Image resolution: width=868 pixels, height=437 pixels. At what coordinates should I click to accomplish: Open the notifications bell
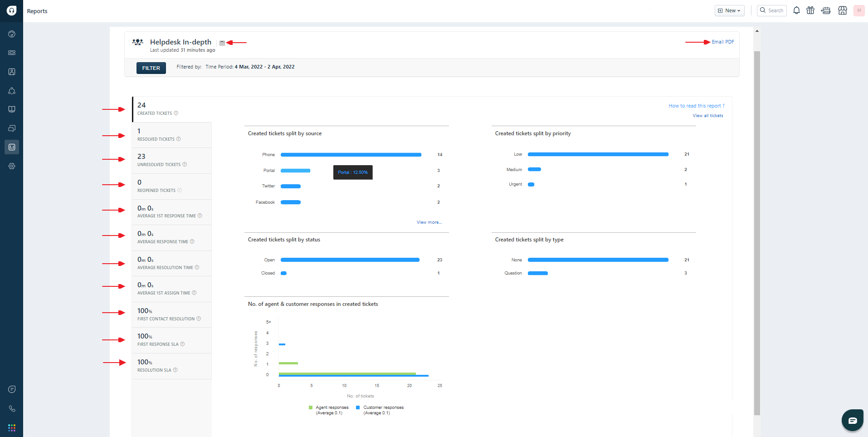pyautogui.click(x=796, y=10)
